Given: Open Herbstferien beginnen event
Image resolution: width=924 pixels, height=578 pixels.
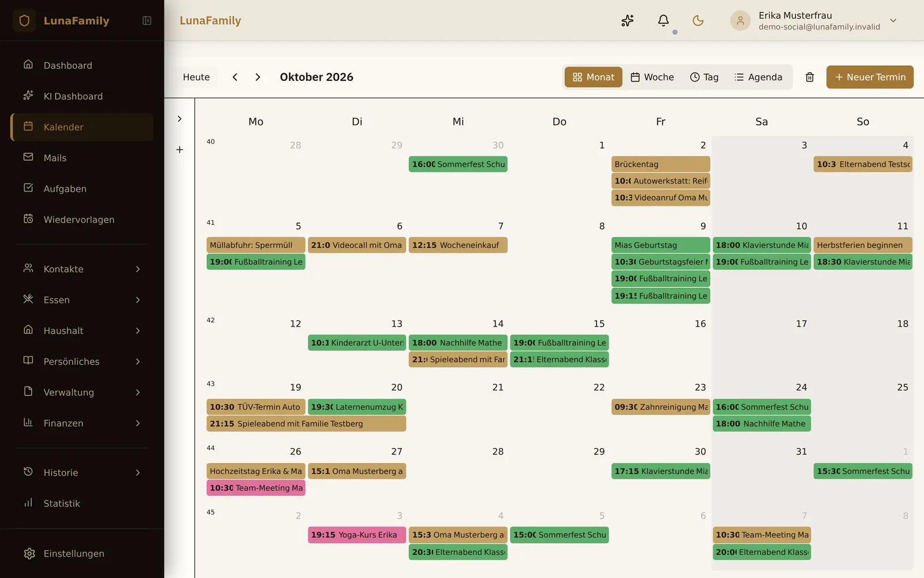Looking at the screenshot, I should [x=863, y=245].
